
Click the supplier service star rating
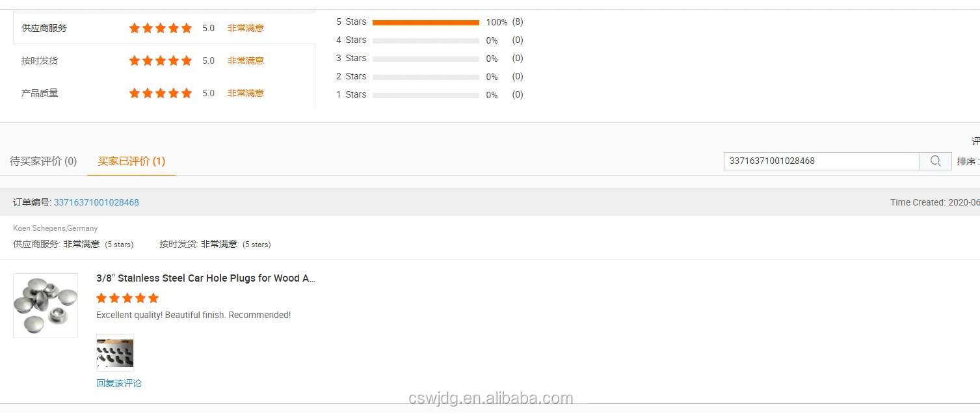pos(160,28)
